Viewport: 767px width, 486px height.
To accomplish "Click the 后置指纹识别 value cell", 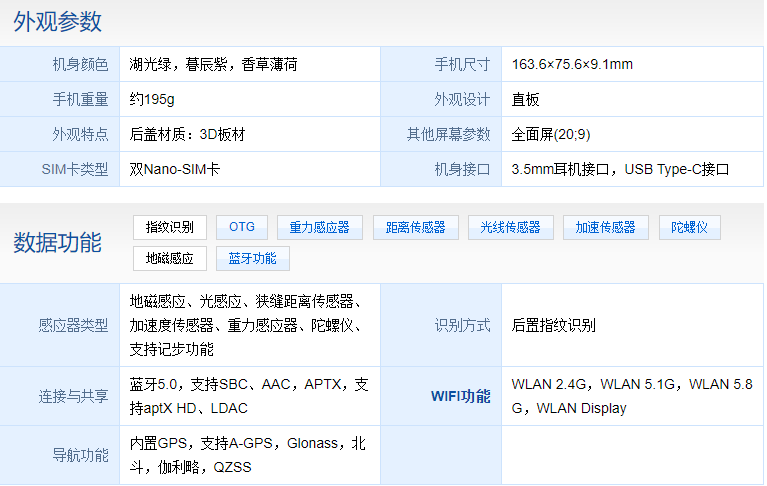I will click(x=553, y=325).
